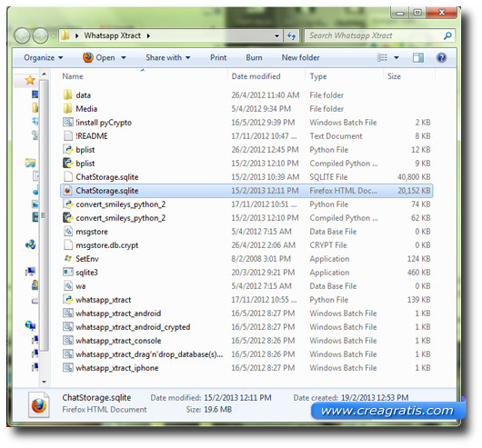Expand the address bar history dropdown
The width and height of the screenshot is (482, 448).
pyautogui.click(x=276, y=36)
